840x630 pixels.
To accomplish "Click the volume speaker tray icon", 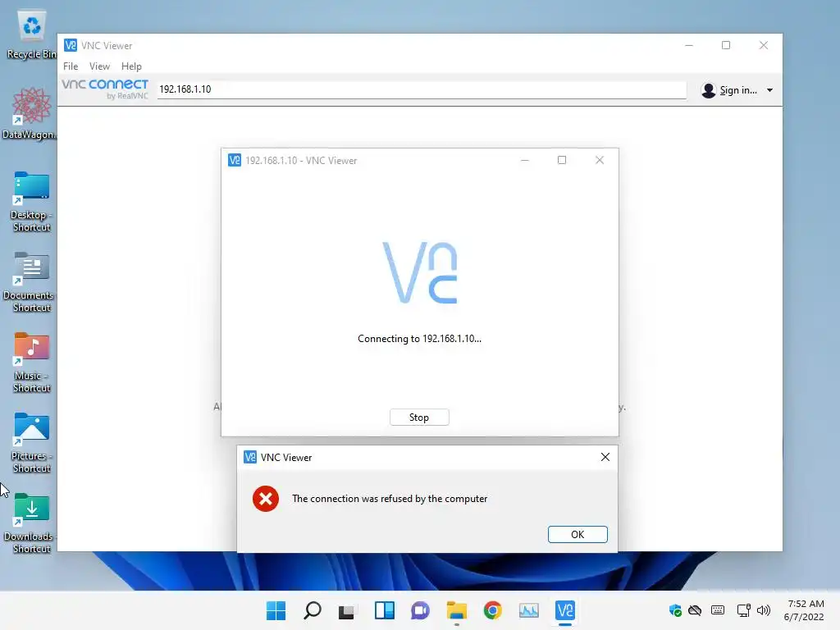I will point(764,610).
